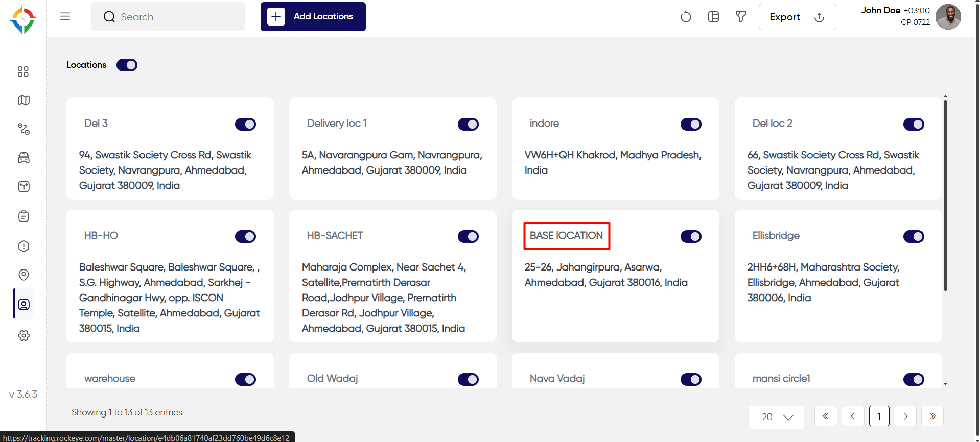The height and width of the screenshot is (442, 980).
Task: Click the upload arrow icon beside Export
Action: tap(819, 17)
